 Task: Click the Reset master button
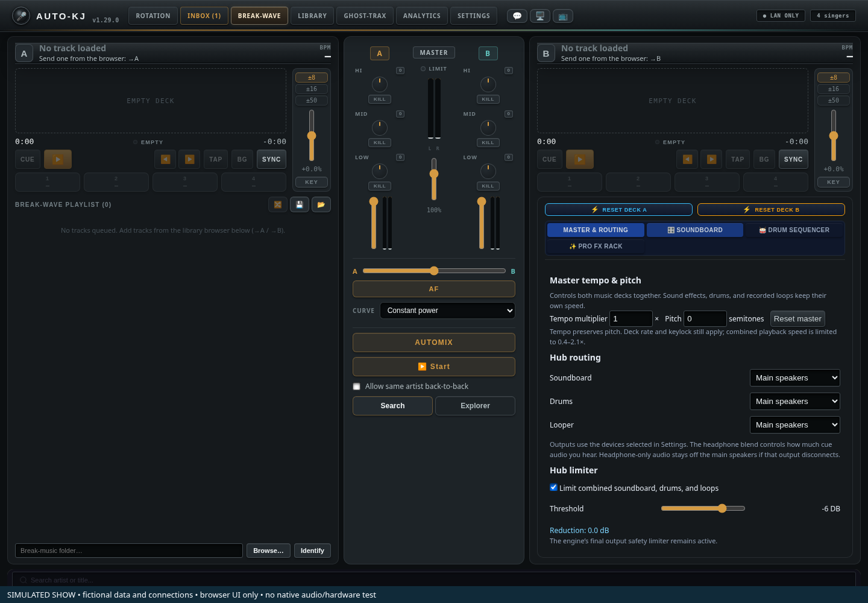[x=797, y=319]
